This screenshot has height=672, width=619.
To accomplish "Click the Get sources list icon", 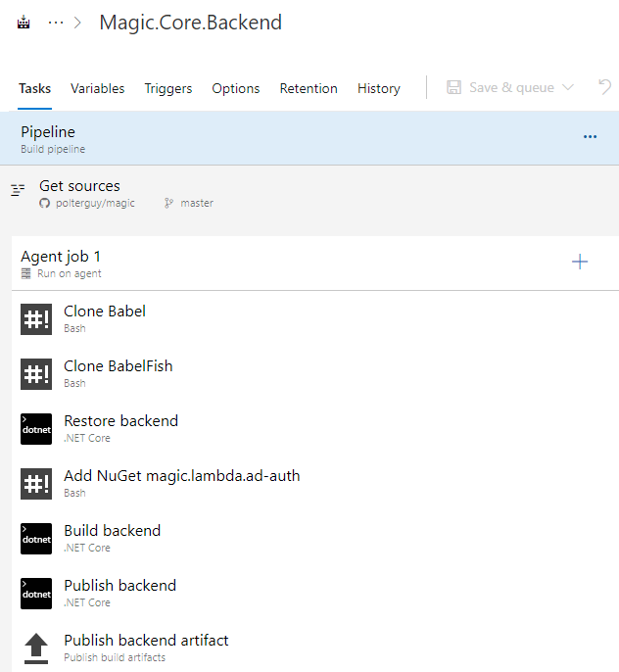I will point(18,190).
